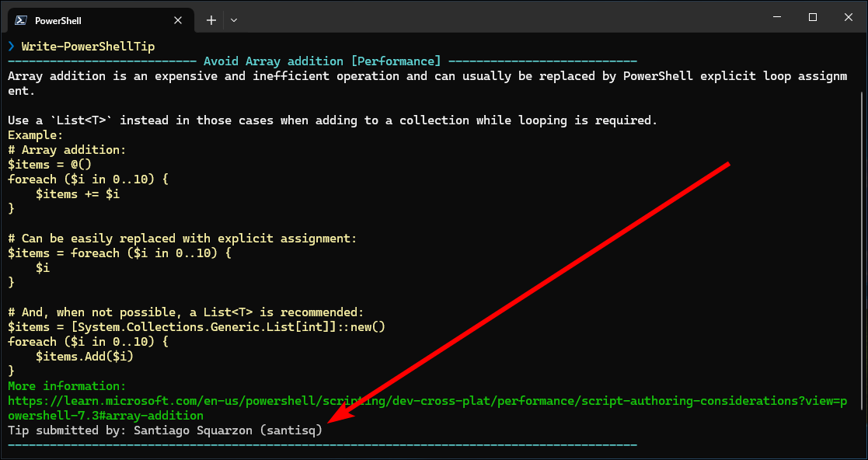This screenshot has width=868, height=460.
Task: Click the 'More information:' label
Action: (x=67, y=386)
